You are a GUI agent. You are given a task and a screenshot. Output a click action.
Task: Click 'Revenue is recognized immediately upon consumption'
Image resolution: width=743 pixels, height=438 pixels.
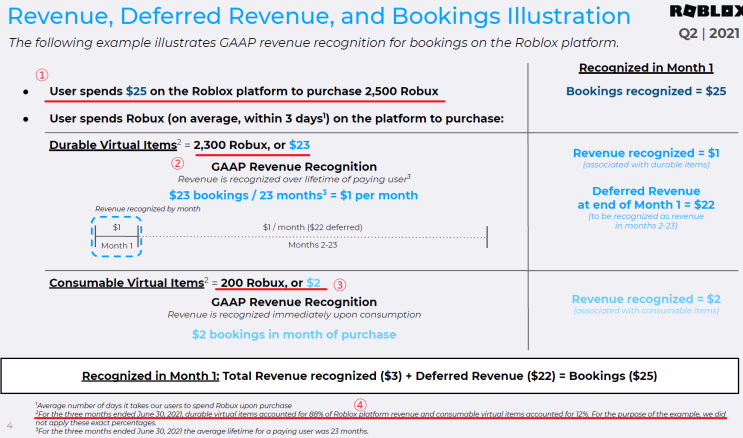294,315
